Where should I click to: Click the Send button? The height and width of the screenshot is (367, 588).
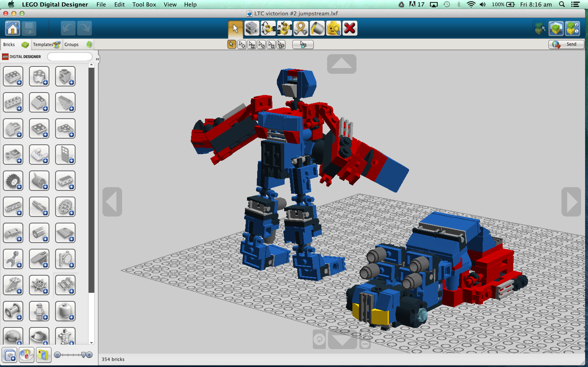click(566, 44)
